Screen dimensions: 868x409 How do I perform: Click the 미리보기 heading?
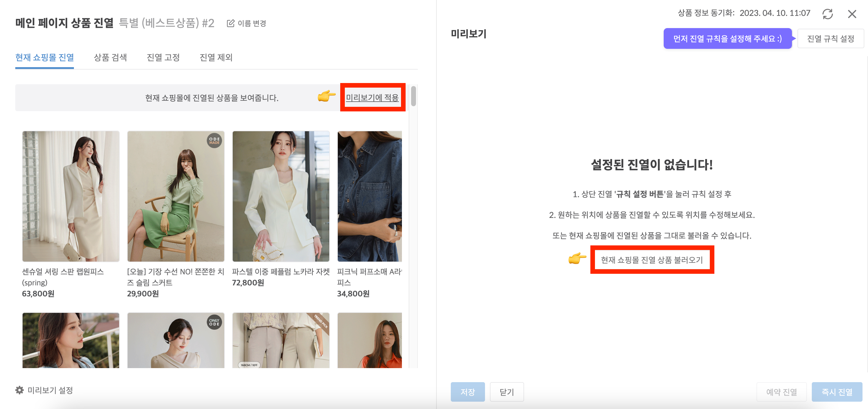[469, 34]
